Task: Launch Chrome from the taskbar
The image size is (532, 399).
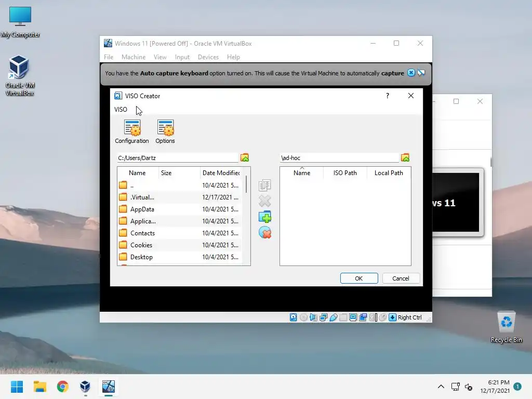Action: pyautogui.click(x=62, y=387)
